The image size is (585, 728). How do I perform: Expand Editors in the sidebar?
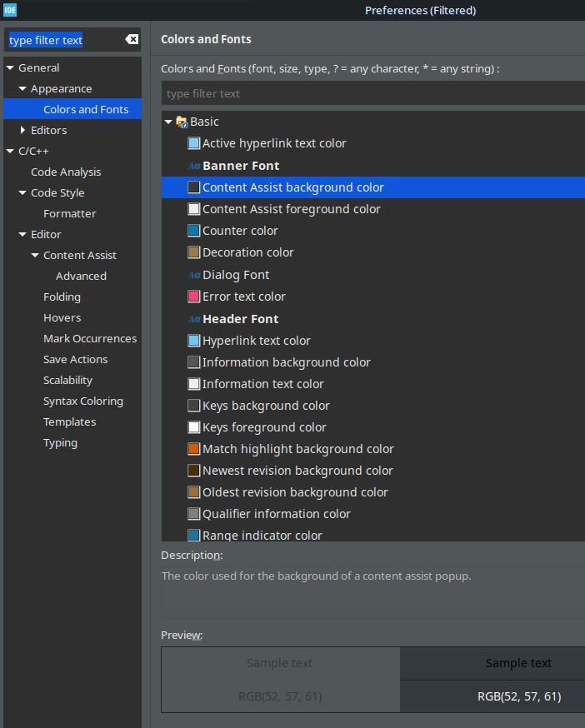[23, 130]
